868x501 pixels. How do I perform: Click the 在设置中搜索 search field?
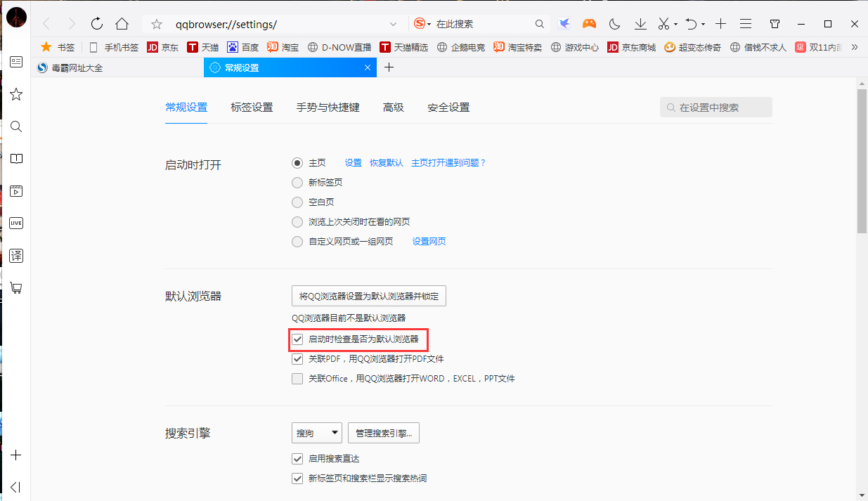pyautogui.click(x=715, y=107)
